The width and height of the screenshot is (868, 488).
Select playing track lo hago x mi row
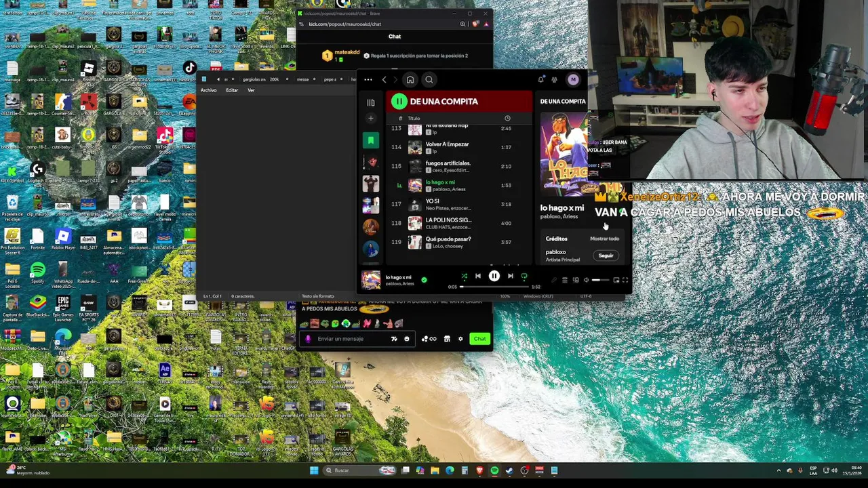[x=459, y=185]
